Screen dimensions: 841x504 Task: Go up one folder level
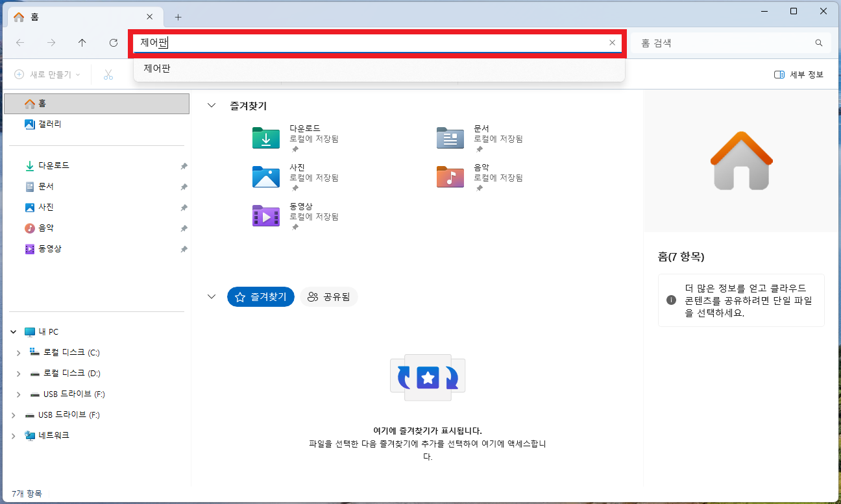82,43
